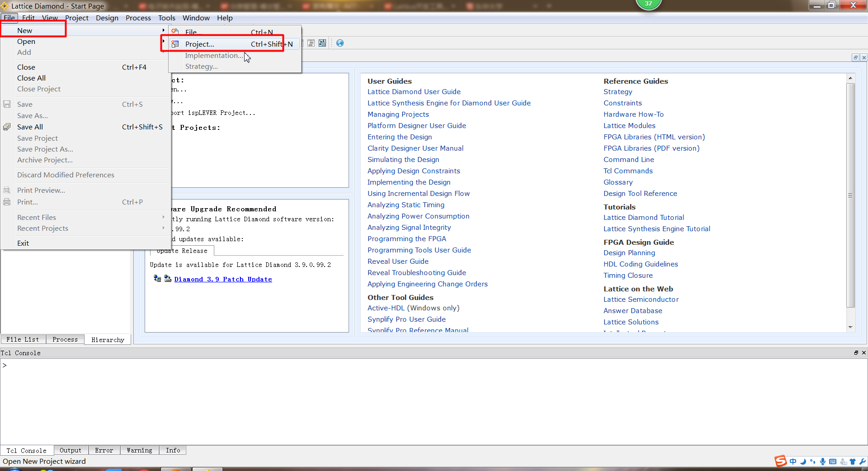This screenshot has height=471, width=868.
Task: Switch to the Output tab
Action: click(x=71, y=450)
